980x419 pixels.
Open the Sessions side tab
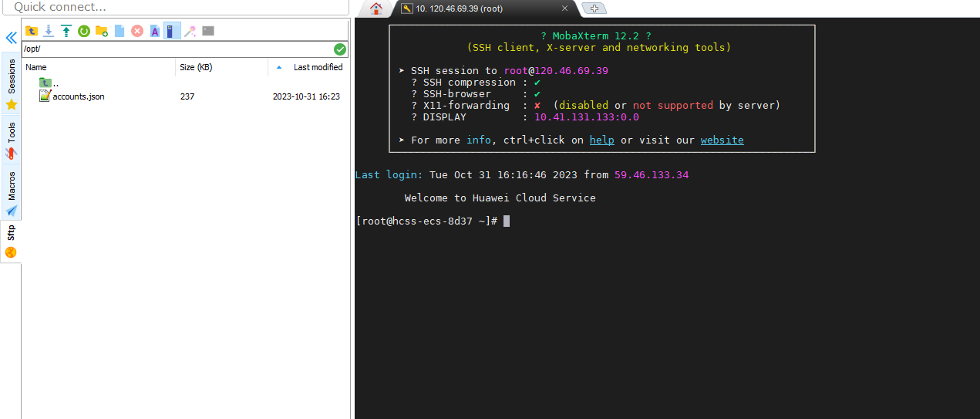click(x=11, y=83)
